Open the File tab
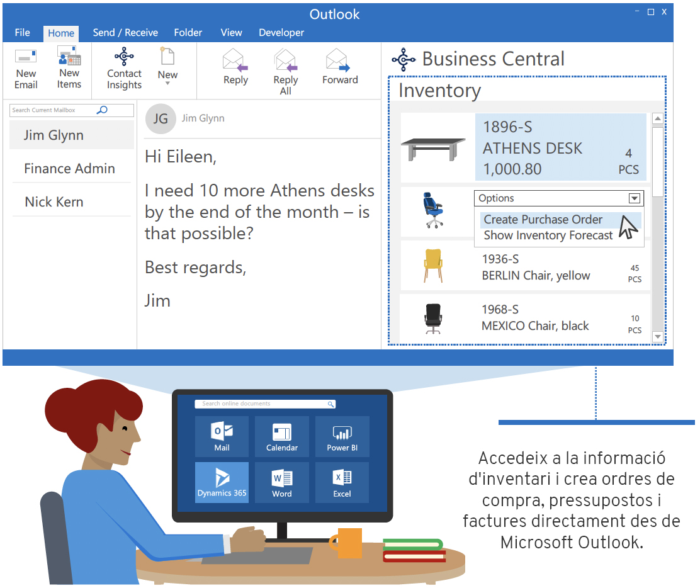 [x=22, y=33]
